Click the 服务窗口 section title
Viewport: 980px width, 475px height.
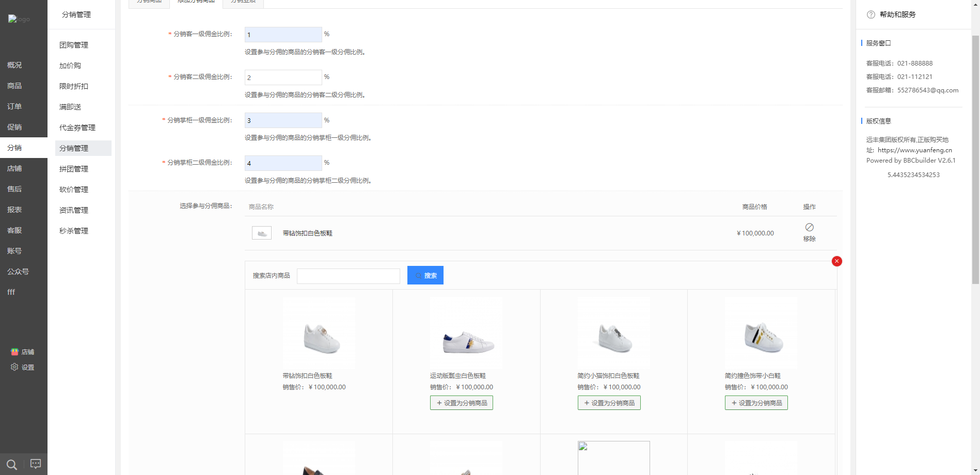coord(878,43)
